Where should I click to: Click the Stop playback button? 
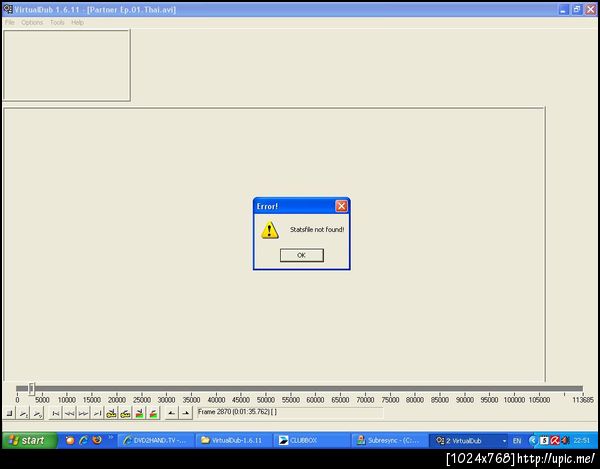click(x=10, y=413)
